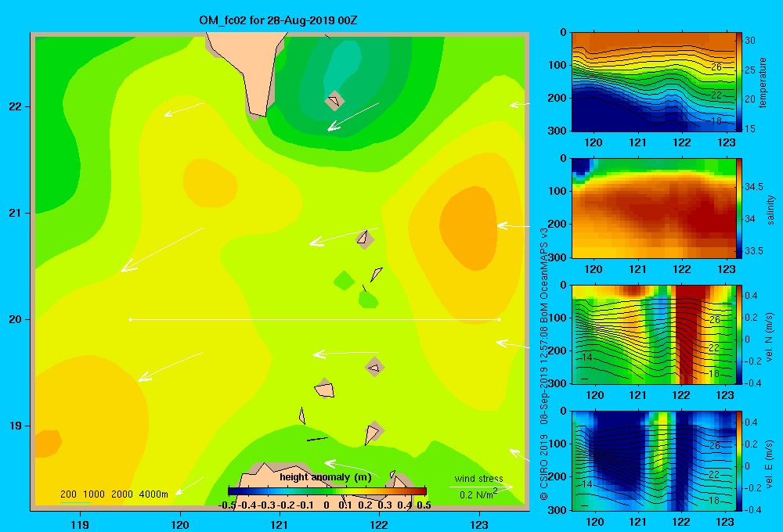
Task: Select the eastward velocity section panel
Action: pos(653,461)
